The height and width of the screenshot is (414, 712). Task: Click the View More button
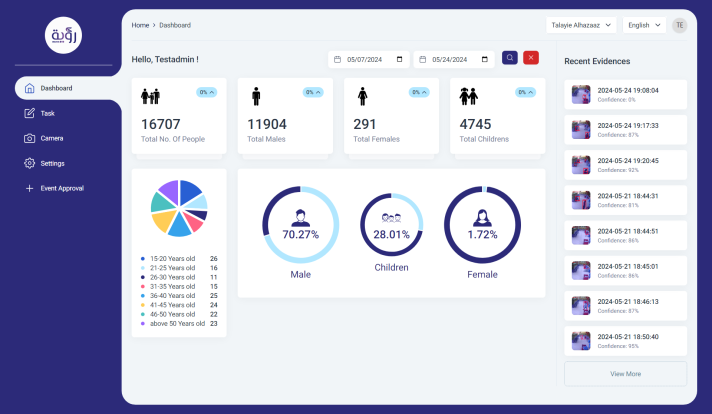click(x=625, y=374)
